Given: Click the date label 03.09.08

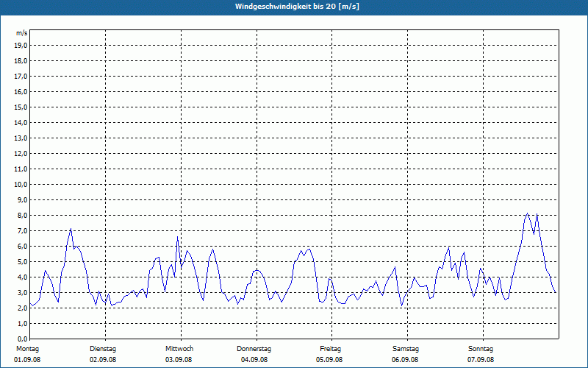Looking at the screenshot, I should point(179,360).
